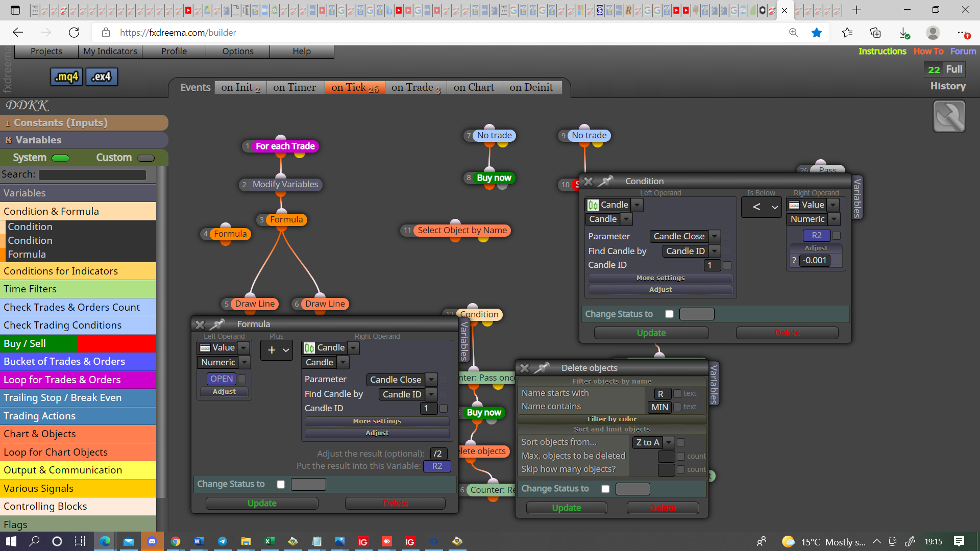Open the Projects menu
Image resolution: width=980 pixels, height=551 pixels.
[46, 51]
